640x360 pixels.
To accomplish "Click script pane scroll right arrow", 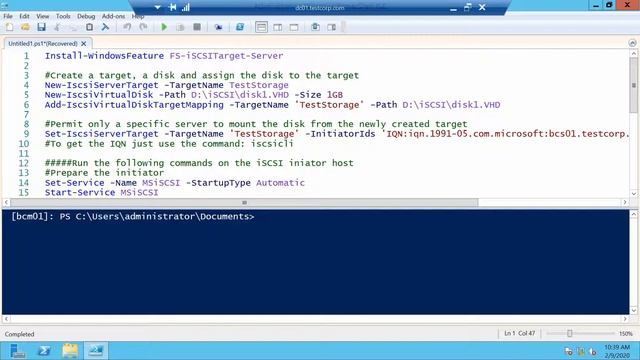I will tap(625, 202).
